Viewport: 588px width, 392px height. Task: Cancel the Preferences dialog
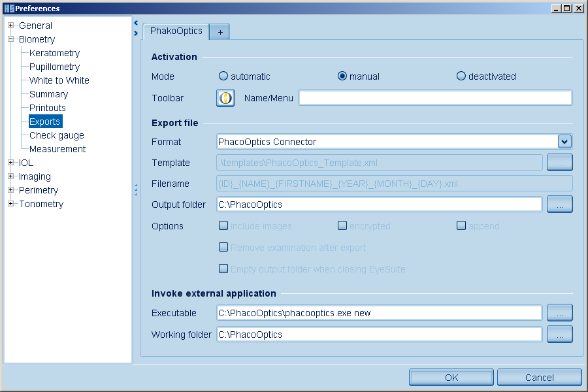(x=539, y=377)
